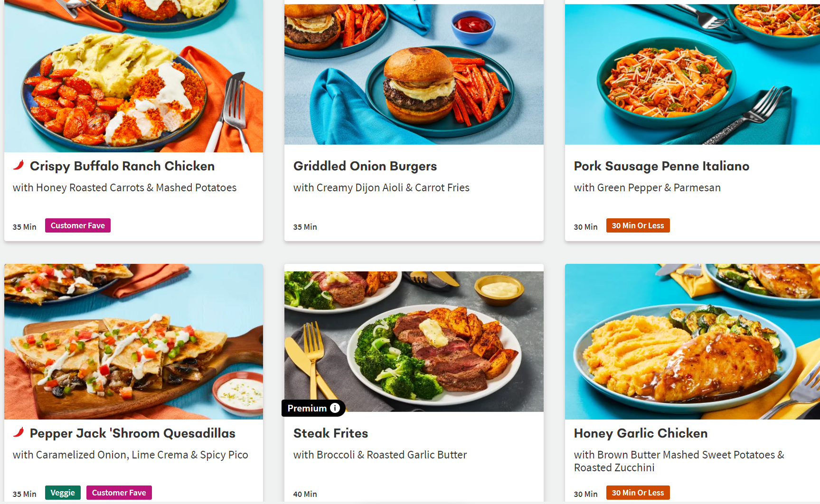The height and width of the screenshot is (504, 820).
Task: View the Honey Garlic Chicken photo
Action: (x=692, y=342)
